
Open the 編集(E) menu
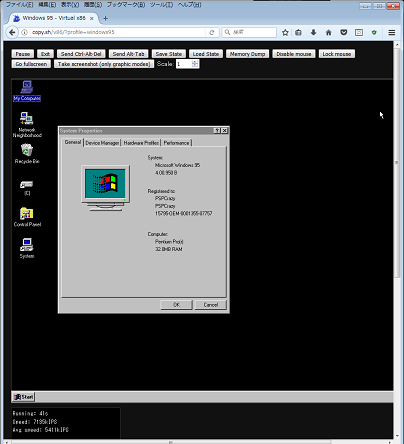(47, 5)
